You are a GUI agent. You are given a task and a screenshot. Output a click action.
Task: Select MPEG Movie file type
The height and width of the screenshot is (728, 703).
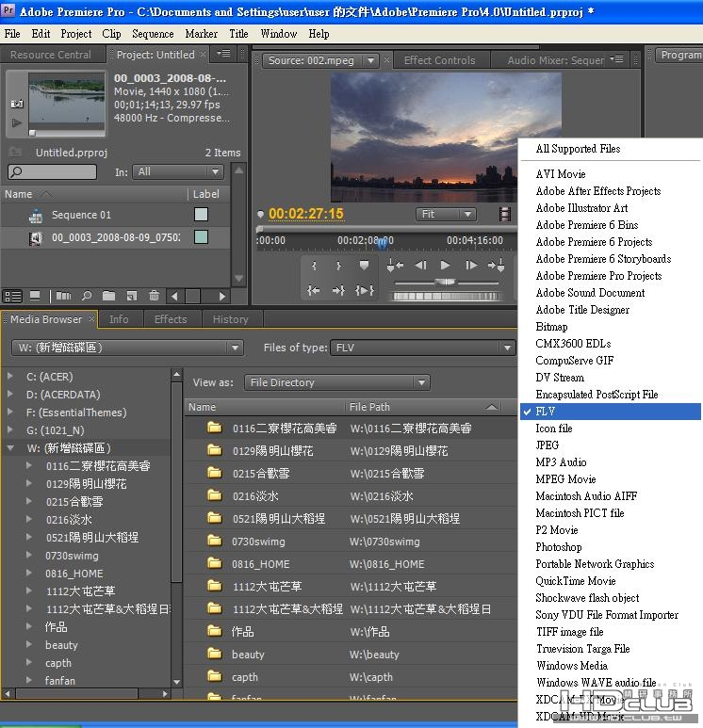[x=565, y=479]
